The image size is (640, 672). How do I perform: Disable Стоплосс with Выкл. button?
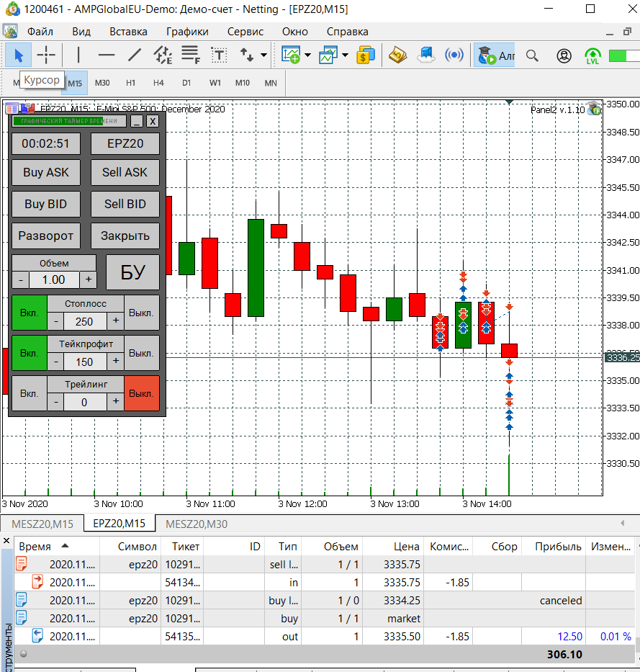(x=141, y=313)
